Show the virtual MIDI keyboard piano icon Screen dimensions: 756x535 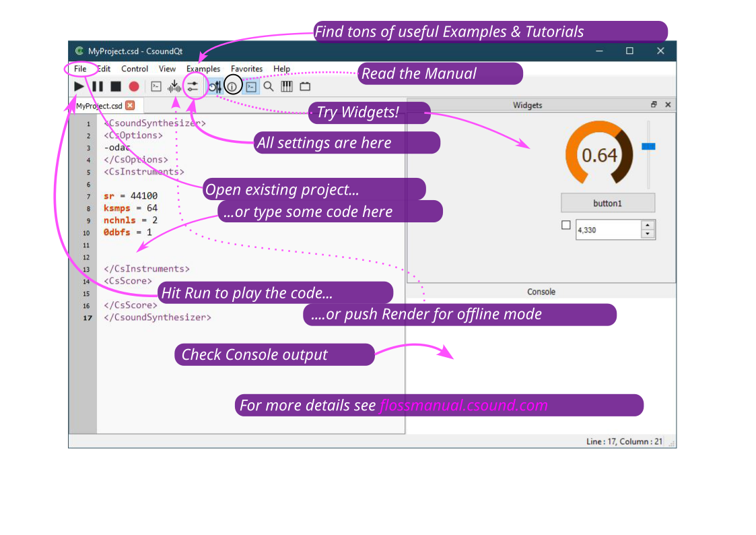287,87
